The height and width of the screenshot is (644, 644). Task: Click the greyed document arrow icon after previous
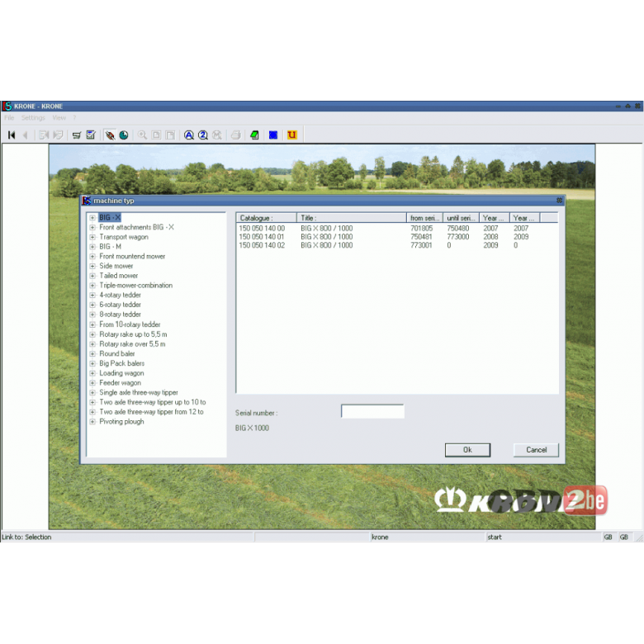pyautogui.click(x=44, y=135)
